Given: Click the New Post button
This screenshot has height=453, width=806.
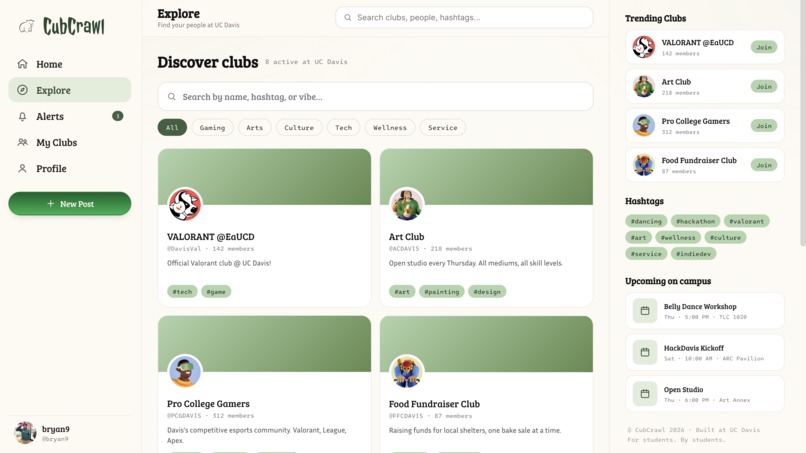Looking at the screenshot, I should pos(69,204).
